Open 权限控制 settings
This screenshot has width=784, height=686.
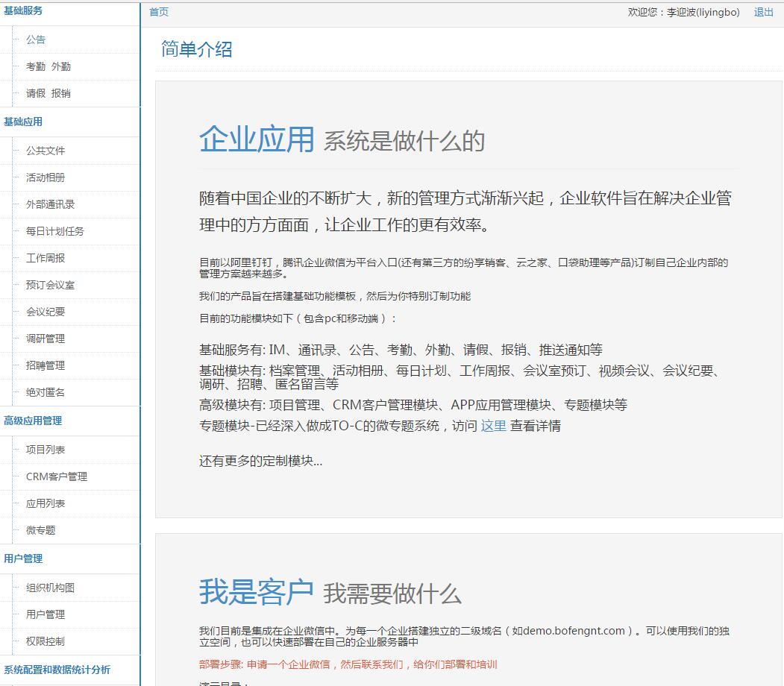point(46,641)
